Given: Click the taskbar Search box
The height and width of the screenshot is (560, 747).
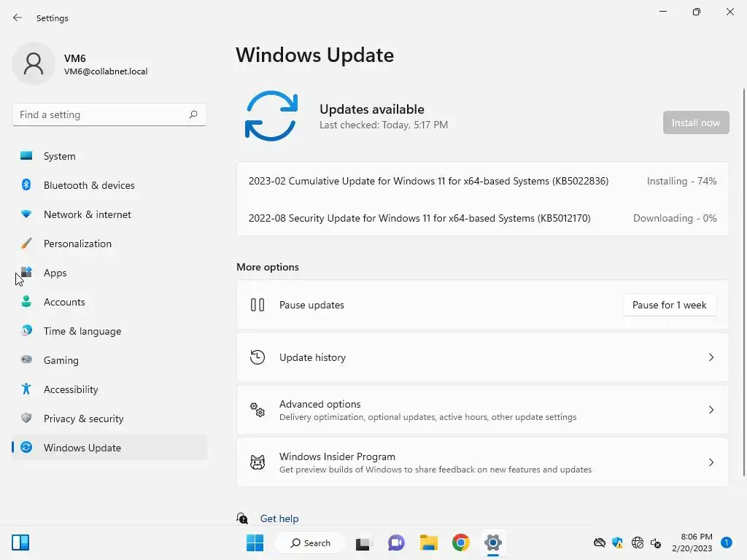Looking at the screenshot, I should (310, 542).
